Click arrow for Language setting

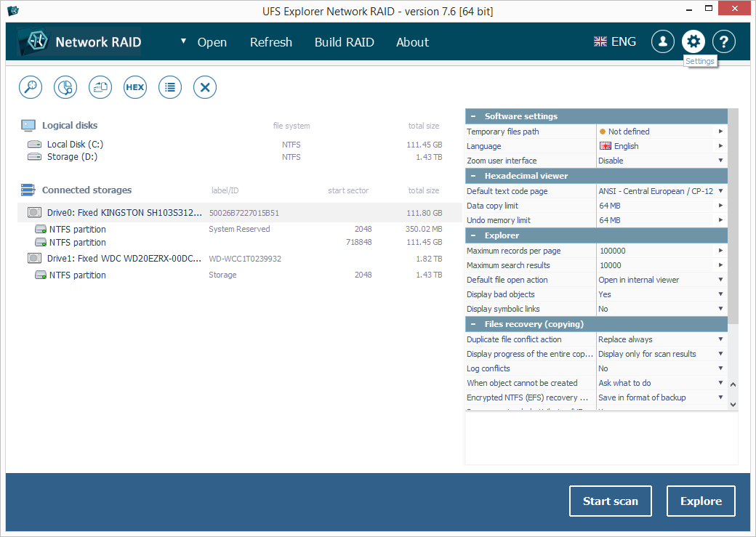720,145
